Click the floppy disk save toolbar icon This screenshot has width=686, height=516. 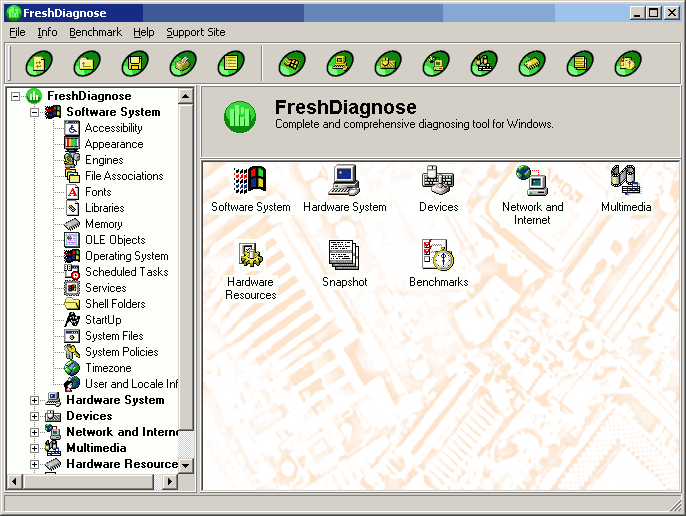click(x=135, y=63)
